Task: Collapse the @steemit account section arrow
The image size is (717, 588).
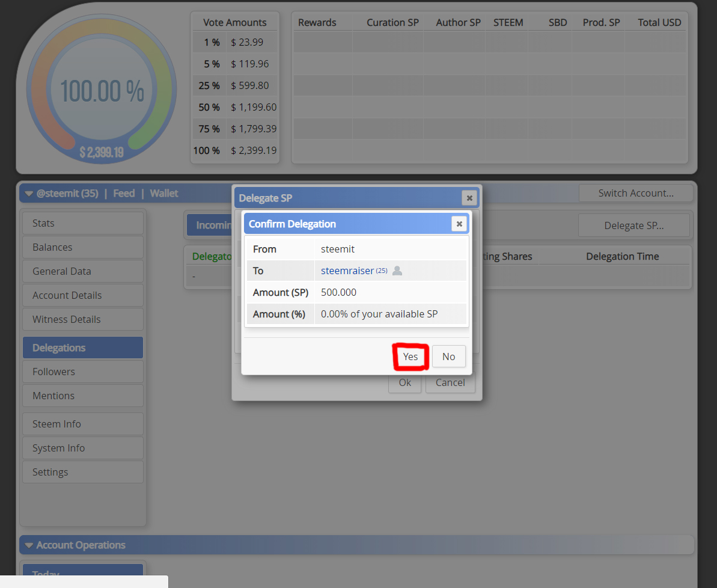Action: point(29,194)
